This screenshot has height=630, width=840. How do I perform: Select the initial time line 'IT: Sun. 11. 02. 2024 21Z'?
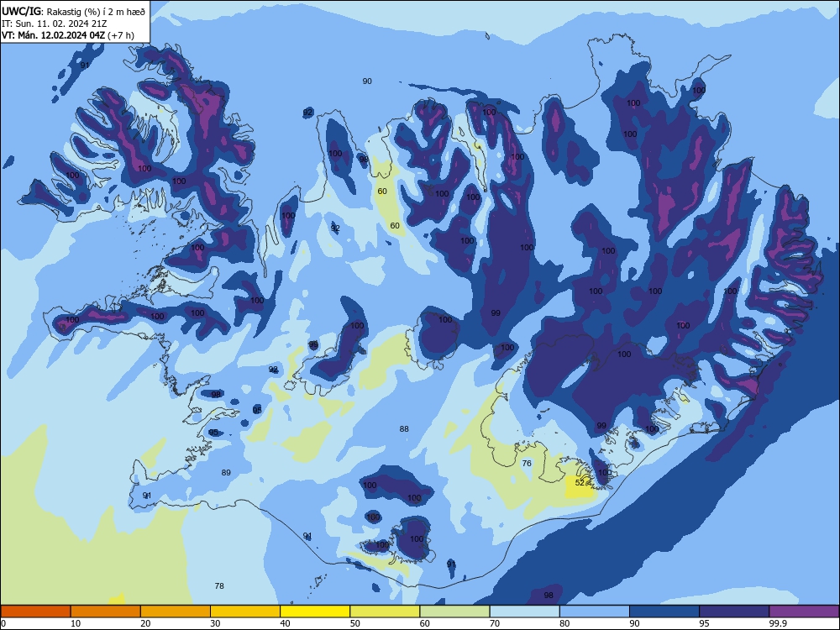(x=54, y=24)
